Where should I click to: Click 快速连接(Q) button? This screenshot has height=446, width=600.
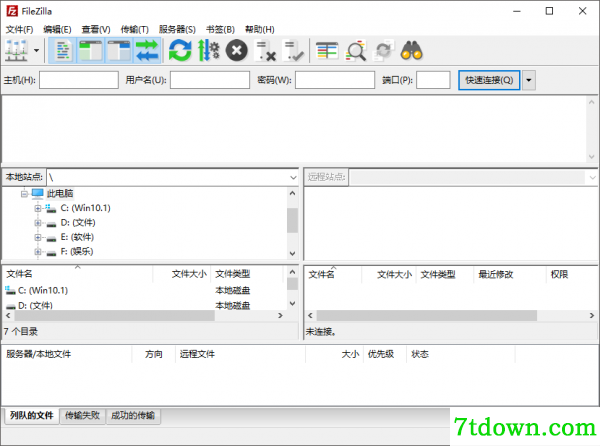coord(489,80)
